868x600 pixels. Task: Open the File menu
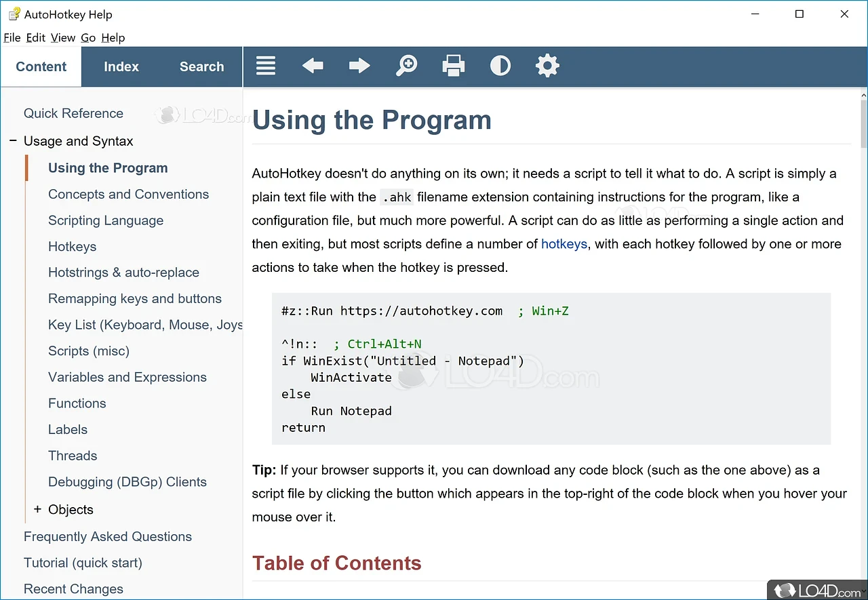click(12, 38)
